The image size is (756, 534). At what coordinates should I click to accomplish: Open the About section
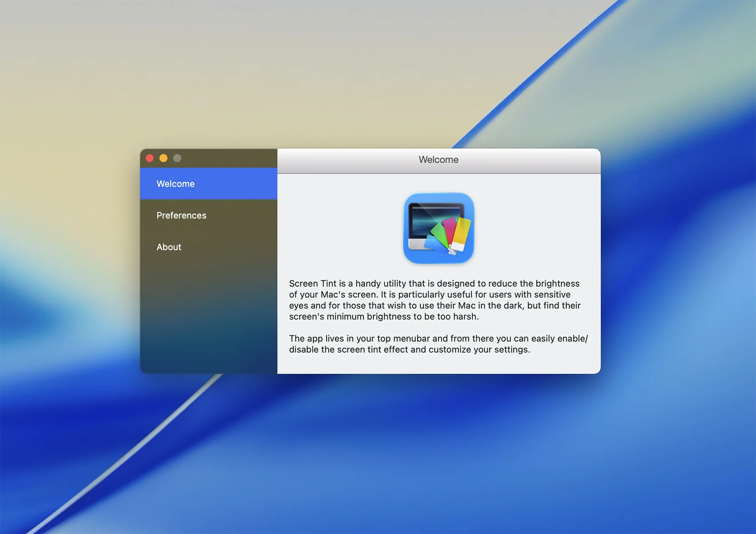(x=169, y=247)
